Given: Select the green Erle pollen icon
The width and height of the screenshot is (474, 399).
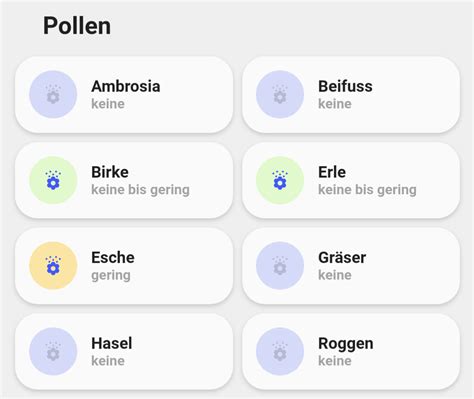Looking at the screenshot, I should pyautogui.click(x=280, y=180).
